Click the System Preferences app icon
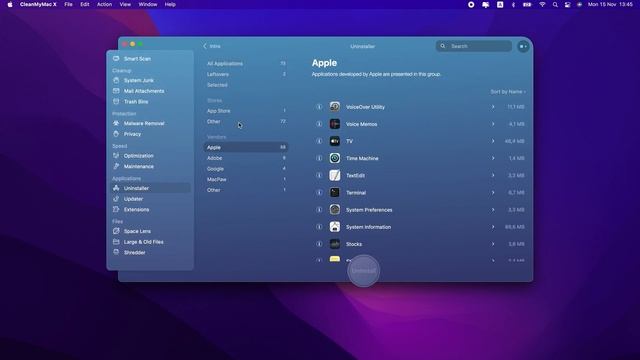 click(x=335, y=210)
